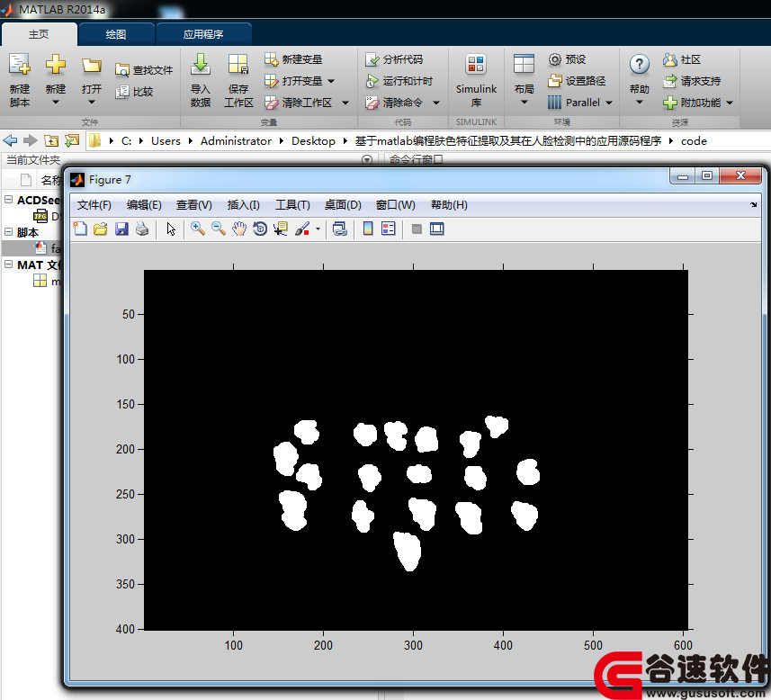Click the yellow plus New icon
The image size is (771, 700).
coord(56,65)
